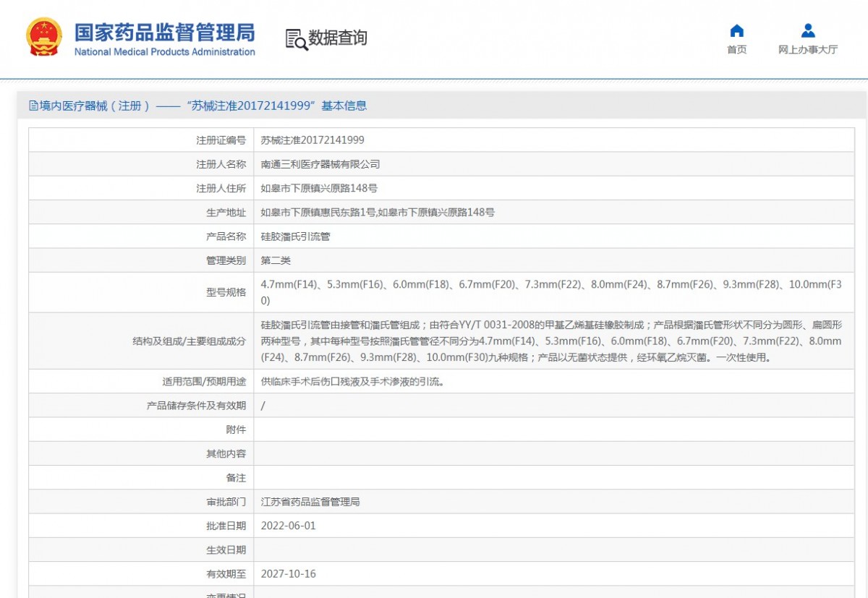The image size is (868, 598).
Task: Click the 首页 text link
Action: (736, 50)
